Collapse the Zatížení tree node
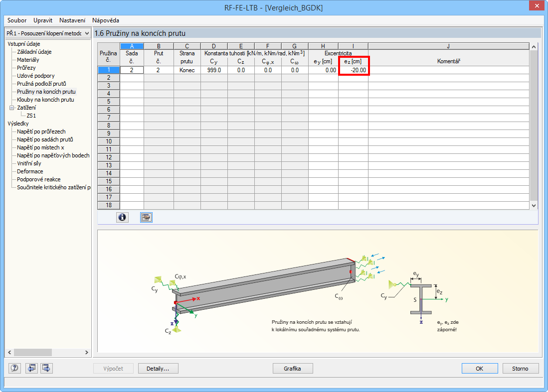Image resolution: width=548 pixels, height=392 pixels. click(x=11, y=108)
